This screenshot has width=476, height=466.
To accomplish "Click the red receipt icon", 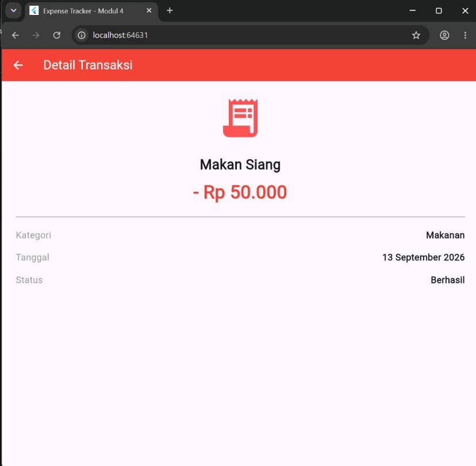I will click(x=240, y=118).
